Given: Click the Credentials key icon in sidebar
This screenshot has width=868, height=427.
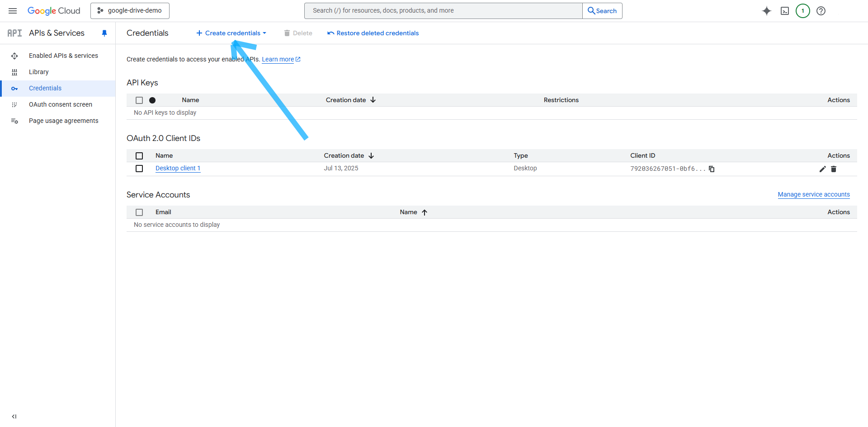Looking at the screenshot, I should click(14, 89).
